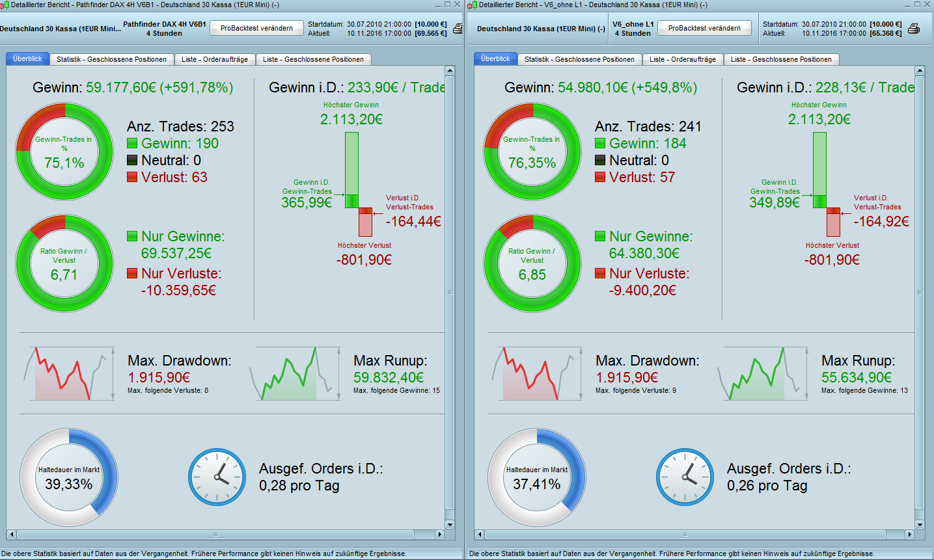The width and height of the screenshot is (934, 560).
Task: Open Statistik - Geschlossene Positionen tab on left
Action: pos(111,59)
